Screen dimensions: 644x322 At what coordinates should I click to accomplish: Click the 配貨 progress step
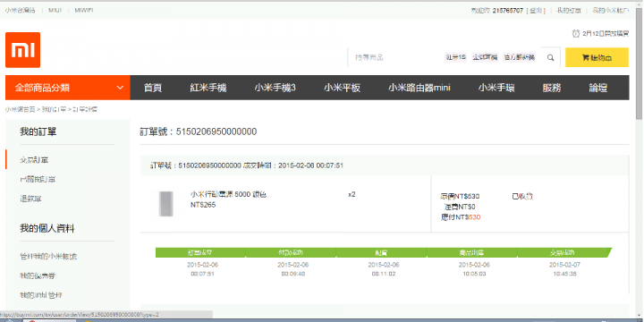click(382, 252)
